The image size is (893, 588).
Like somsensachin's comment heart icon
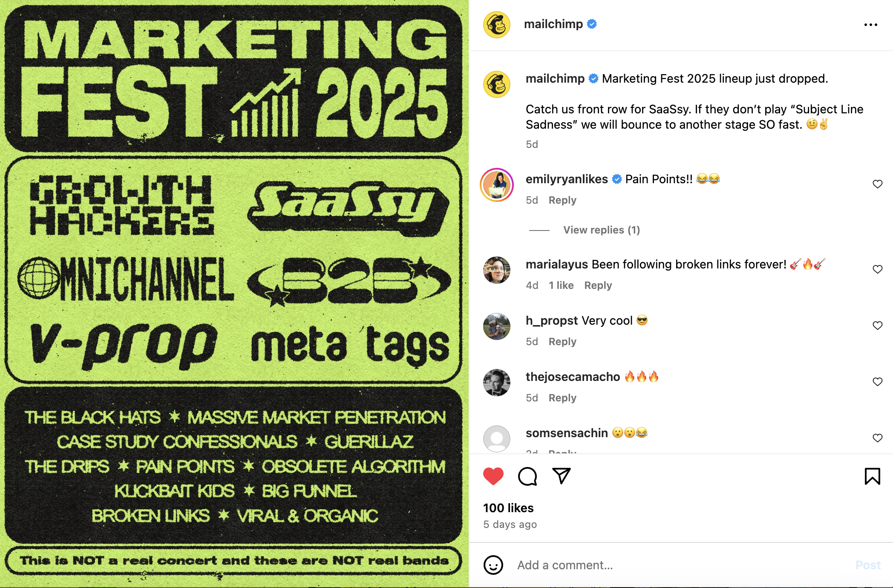click(x=877, y=438)
